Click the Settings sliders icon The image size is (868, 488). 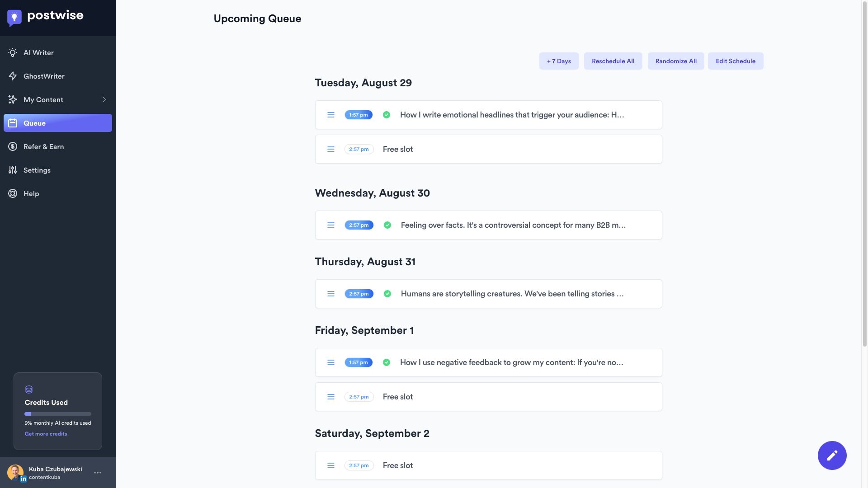tap(13, 170)
